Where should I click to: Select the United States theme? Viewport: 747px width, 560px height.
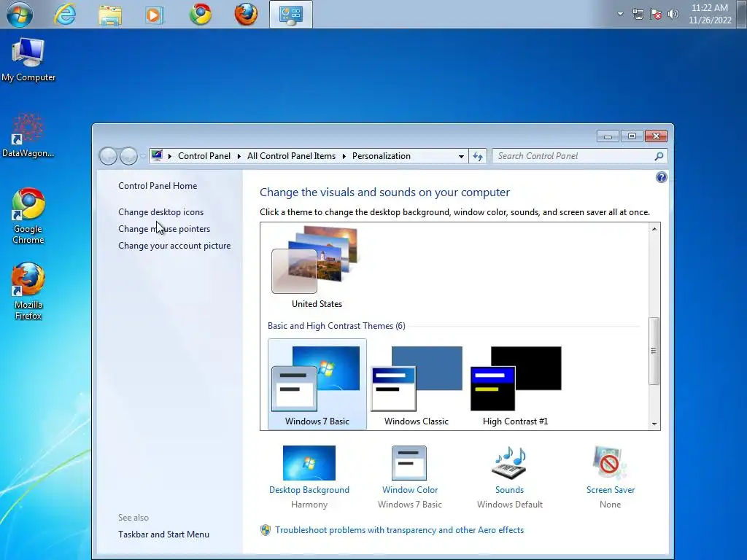pos(317,267)
